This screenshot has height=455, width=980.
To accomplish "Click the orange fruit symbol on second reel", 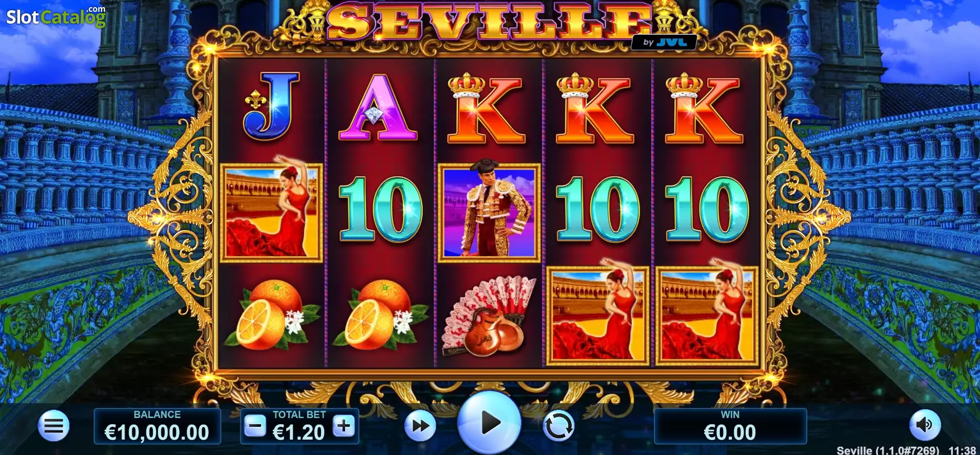I will coord(381,314).
